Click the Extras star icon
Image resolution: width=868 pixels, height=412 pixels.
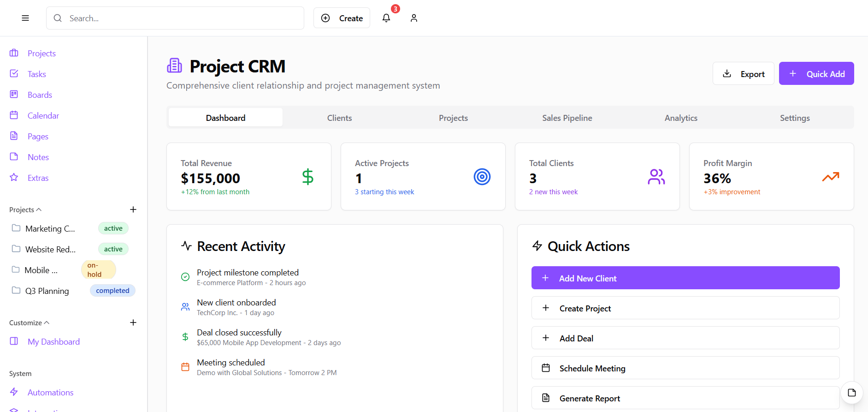[x=14, y=178]
